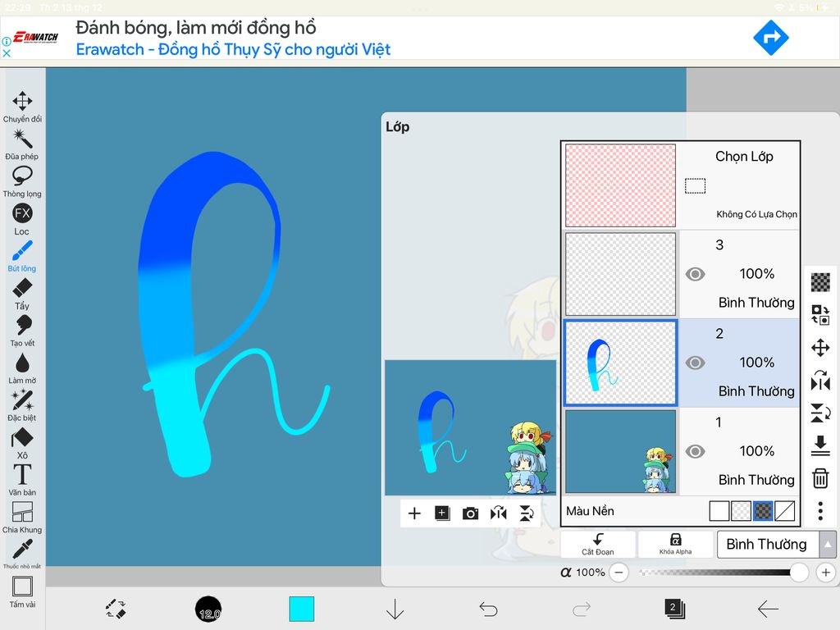Open brush size 12.0 settings
Image resolution: width=840 pixels, height=630 pixels.
(x=208, y=609)
